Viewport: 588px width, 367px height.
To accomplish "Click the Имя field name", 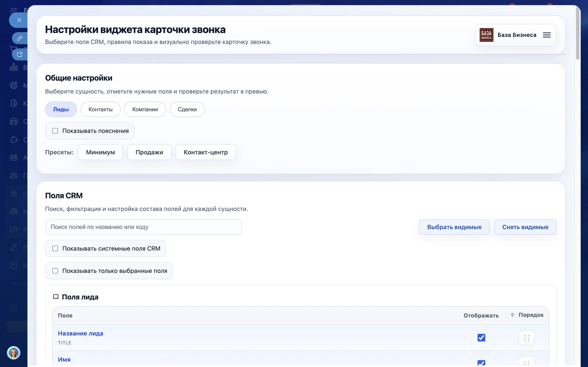I will click(x=64, y=360).
